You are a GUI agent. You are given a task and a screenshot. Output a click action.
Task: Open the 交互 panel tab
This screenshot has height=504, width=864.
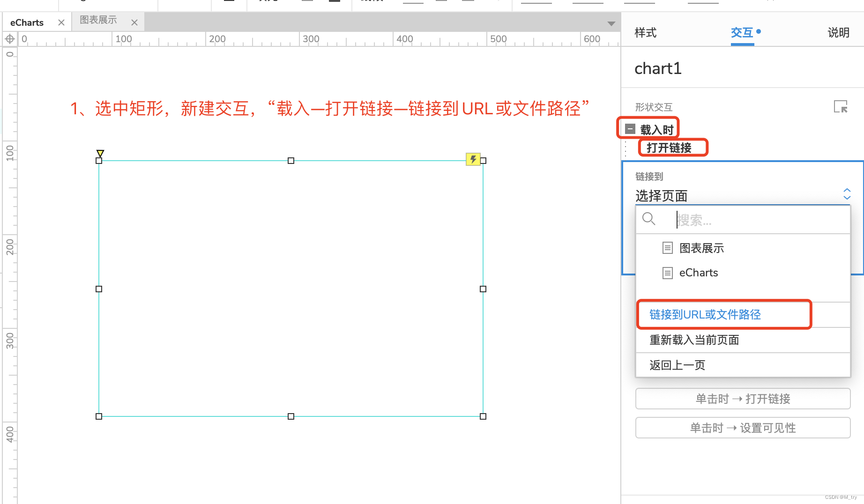click(742, 32)
